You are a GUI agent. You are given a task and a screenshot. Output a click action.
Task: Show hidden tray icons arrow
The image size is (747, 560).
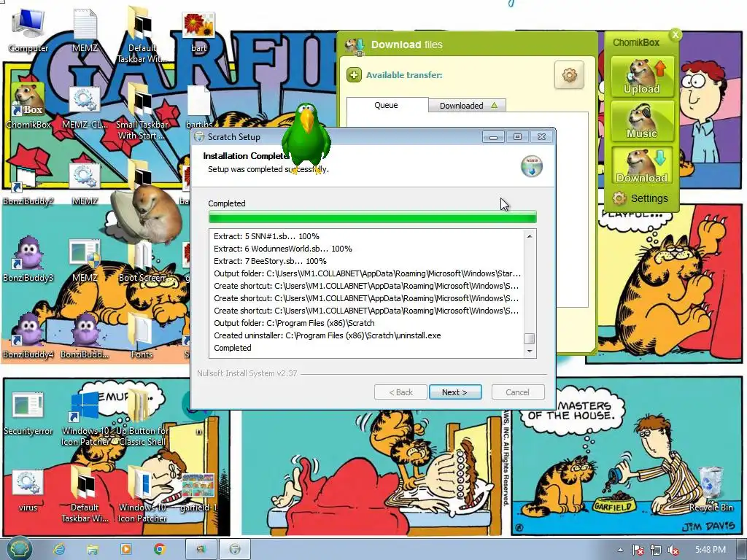pyautogui.click(x=620, y=550)
